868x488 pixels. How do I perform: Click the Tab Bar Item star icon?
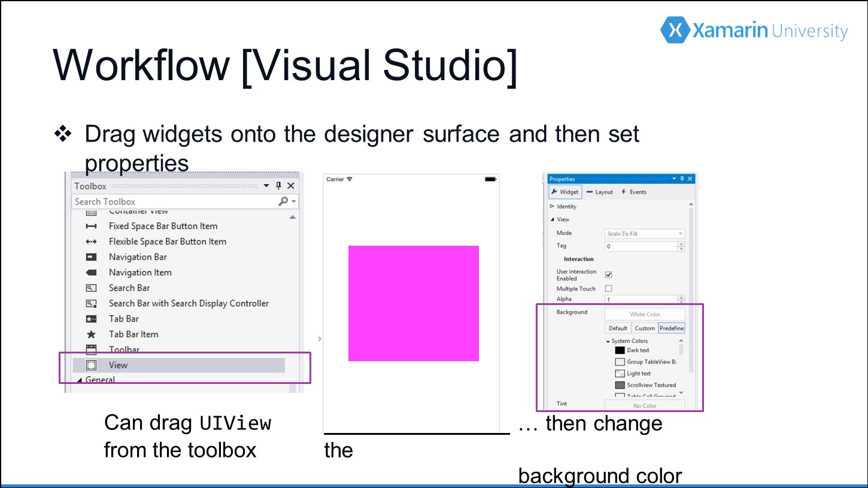[x=91, y=334]
